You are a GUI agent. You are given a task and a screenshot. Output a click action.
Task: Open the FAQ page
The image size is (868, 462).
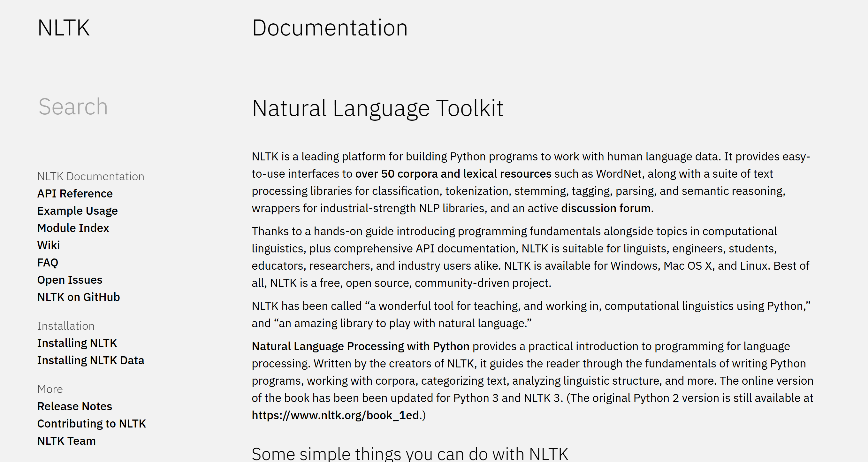pyautogui.click(x=48, y=262)
